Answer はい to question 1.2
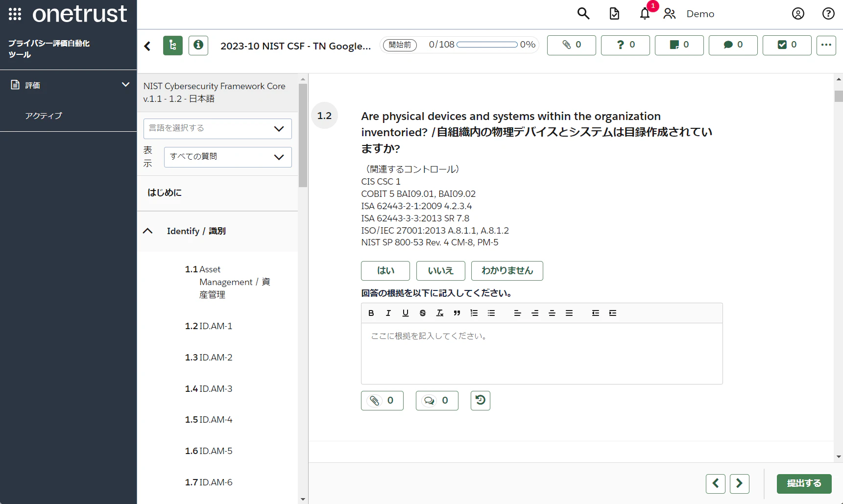843x504 pixels. coord(385,271)
